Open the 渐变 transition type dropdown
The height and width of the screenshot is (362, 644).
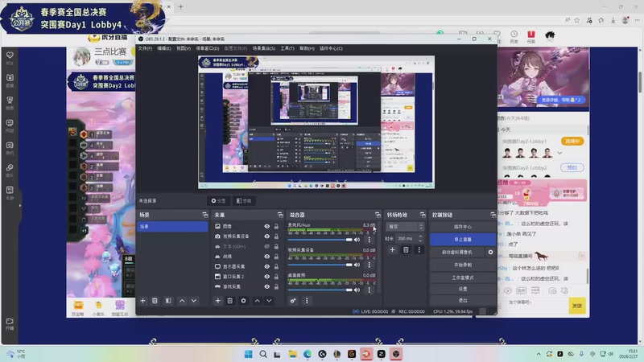(x=405, y=227)
